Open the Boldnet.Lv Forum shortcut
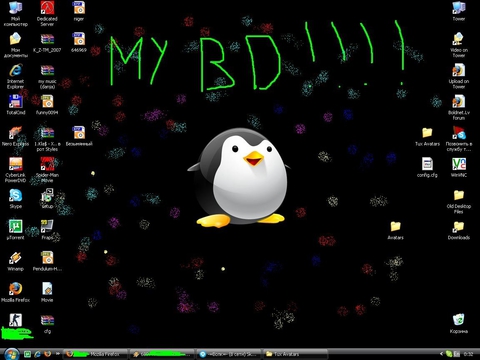Screen dimensions: 480x360 [459, 107]
